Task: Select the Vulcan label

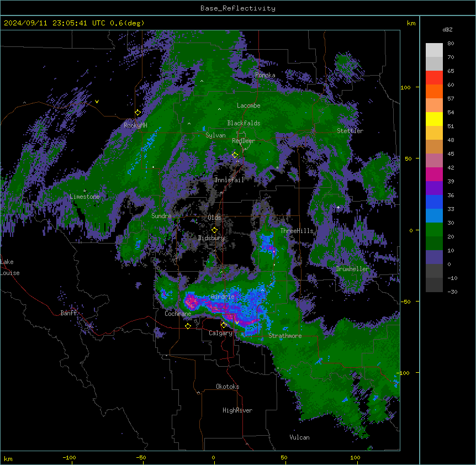Action: [x=300, y=437]
